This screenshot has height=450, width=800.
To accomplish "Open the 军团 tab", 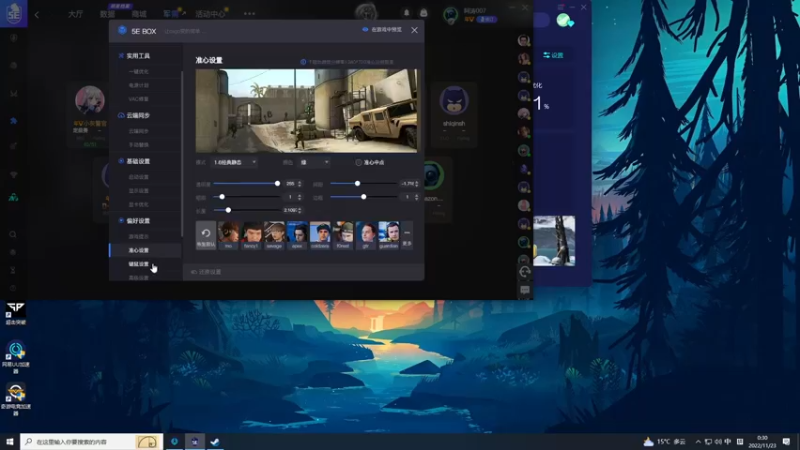I will tap(170, 14).
